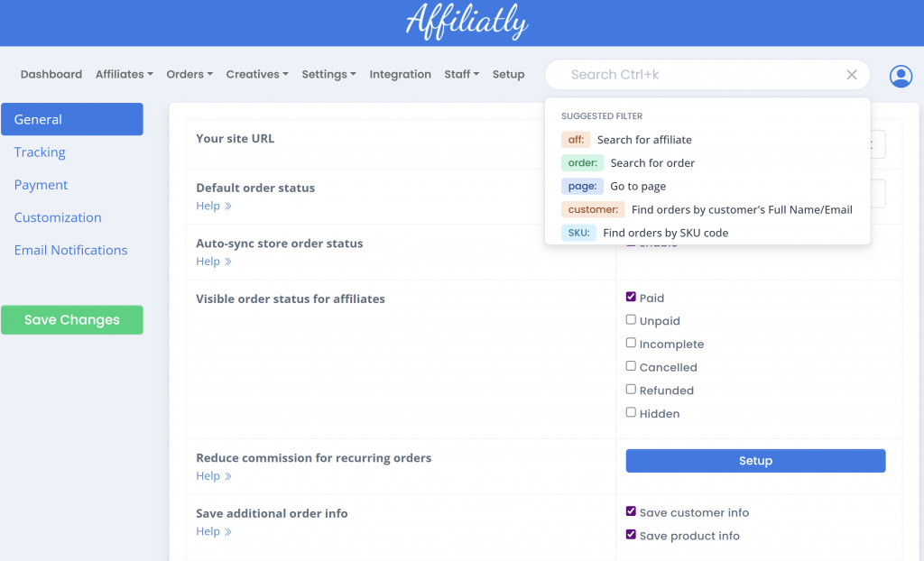The image size is (924, 561).
Task: Click the green Save Changes button
Action: coord(72,320)
